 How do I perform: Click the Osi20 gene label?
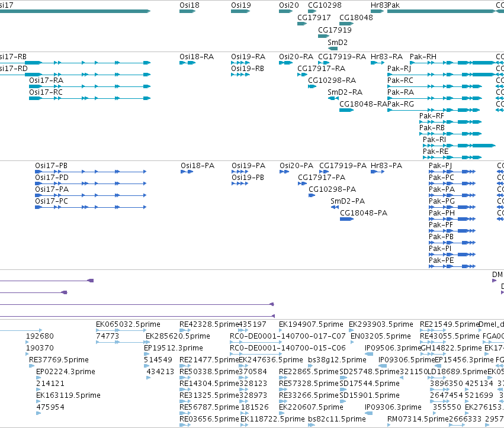[288, 5]
